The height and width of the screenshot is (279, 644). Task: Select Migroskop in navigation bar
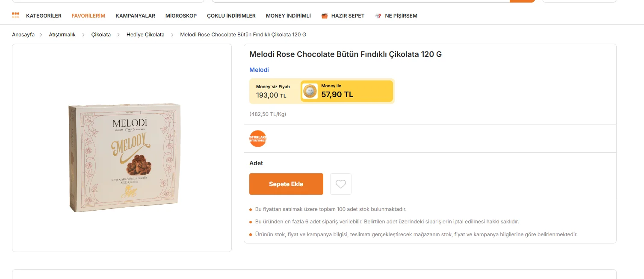(x=181, y=16)
